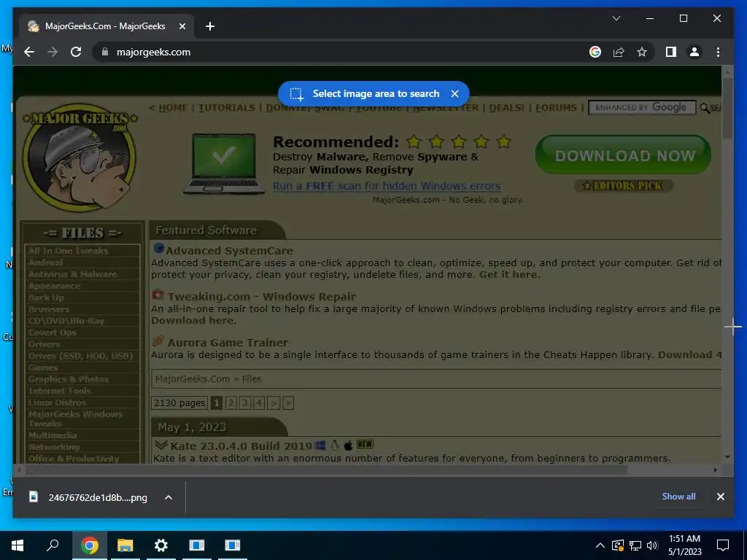Open the volume tray icon
This screenshot has width=747, height=560.
click(652, 545)
